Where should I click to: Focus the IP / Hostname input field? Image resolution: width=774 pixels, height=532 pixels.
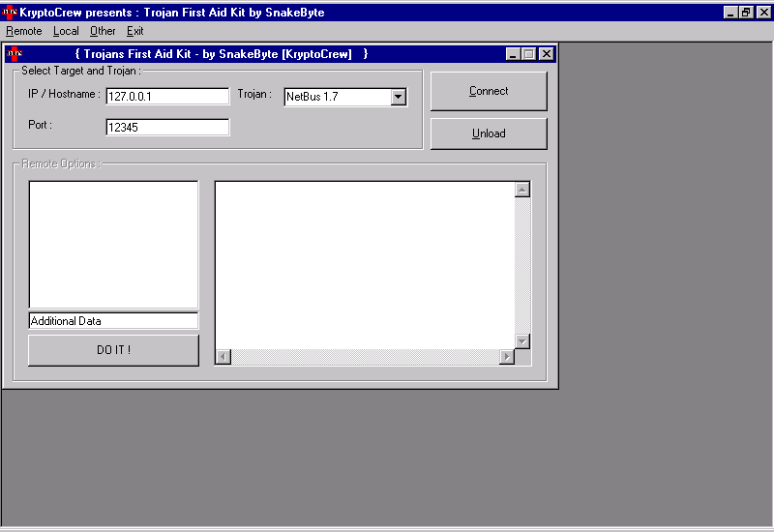tap(166, 96)
